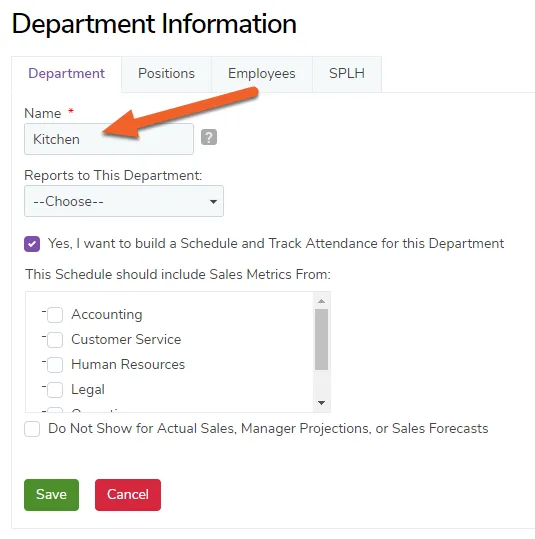535x539 pixels.
Task: Click the sales metrics list scroll down arrow
Action: point(321,403)
